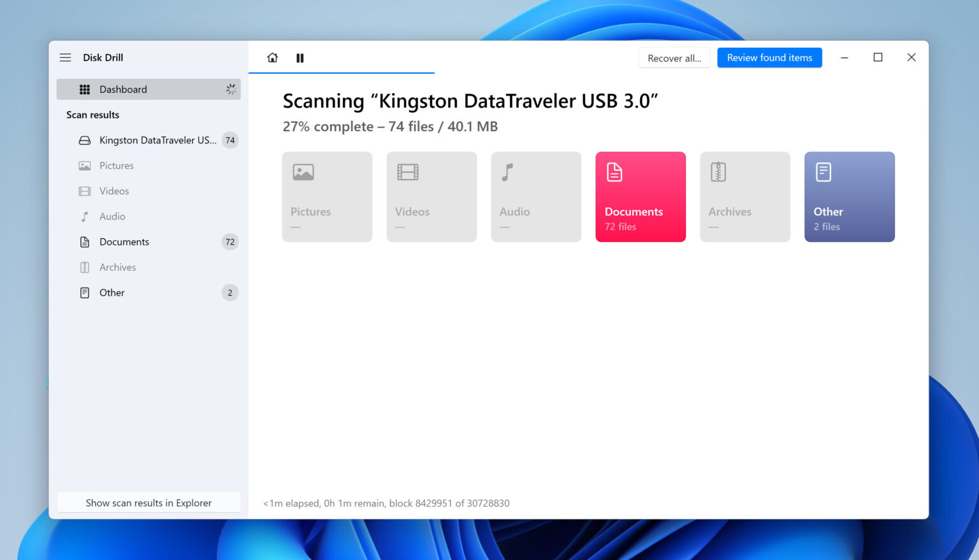Click the Archives category tile
The width and height of the screenshot is (979, 560).
[744, 197]
